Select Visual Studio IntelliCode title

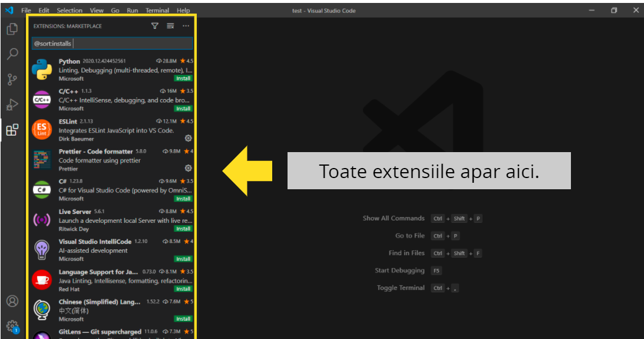(x=95, y=242)
